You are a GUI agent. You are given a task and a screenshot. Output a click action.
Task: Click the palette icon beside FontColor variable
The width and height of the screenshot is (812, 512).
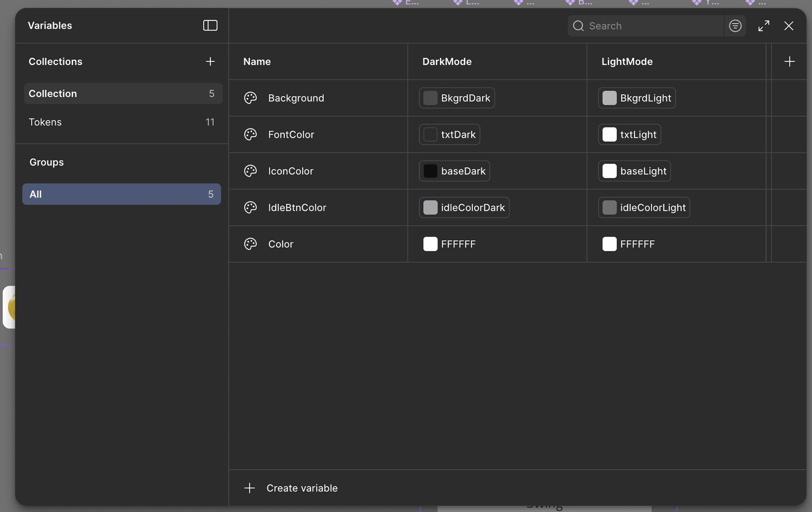pos(250,135)
